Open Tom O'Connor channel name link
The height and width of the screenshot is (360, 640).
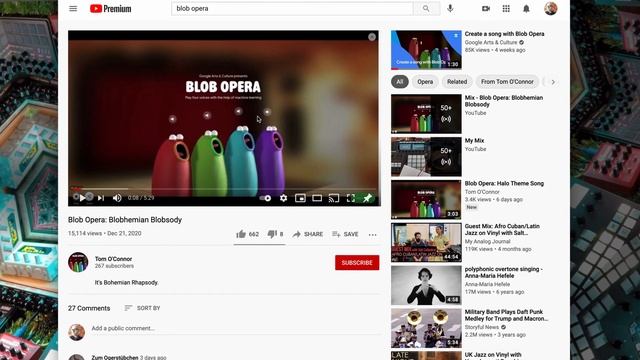coord(113,259)
